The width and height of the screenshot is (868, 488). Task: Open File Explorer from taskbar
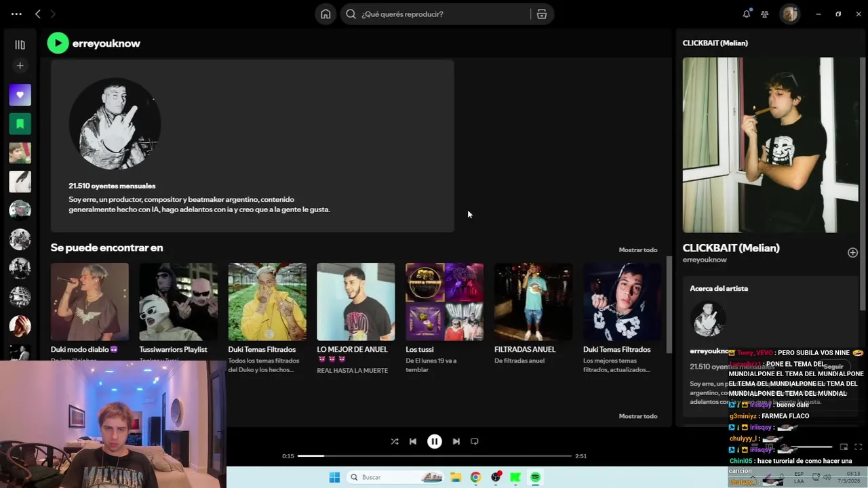(x=456, y=477)
